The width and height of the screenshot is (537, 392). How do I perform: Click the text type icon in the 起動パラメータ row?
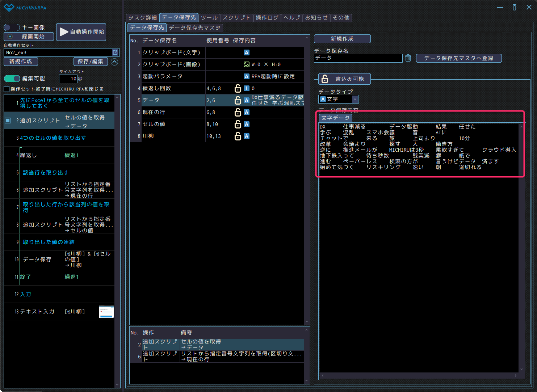coord(247,76)
